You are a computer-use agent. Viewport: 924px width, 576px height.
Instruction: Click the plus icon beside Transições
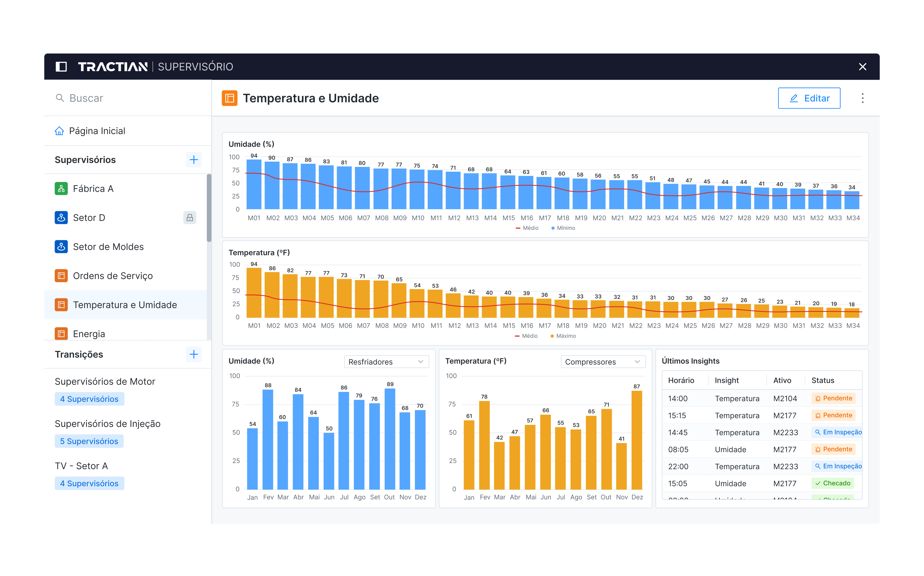point(194,354)
